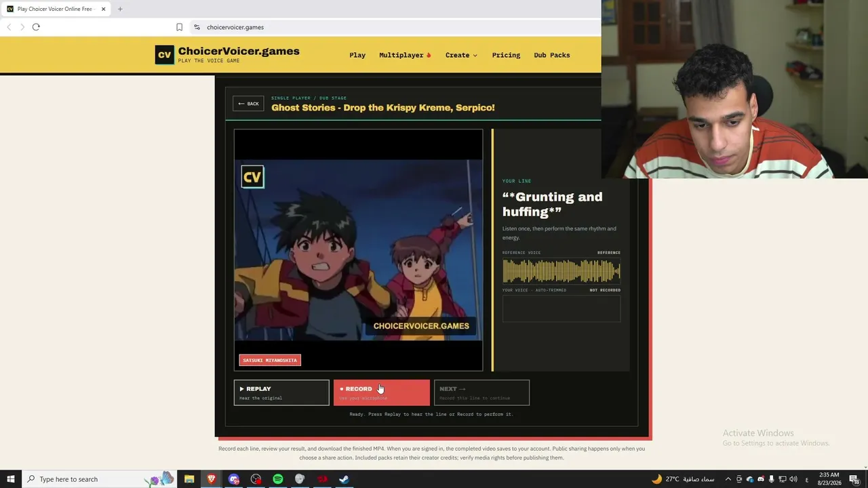Open the red app icon in taskbar

tap(322, 479)
